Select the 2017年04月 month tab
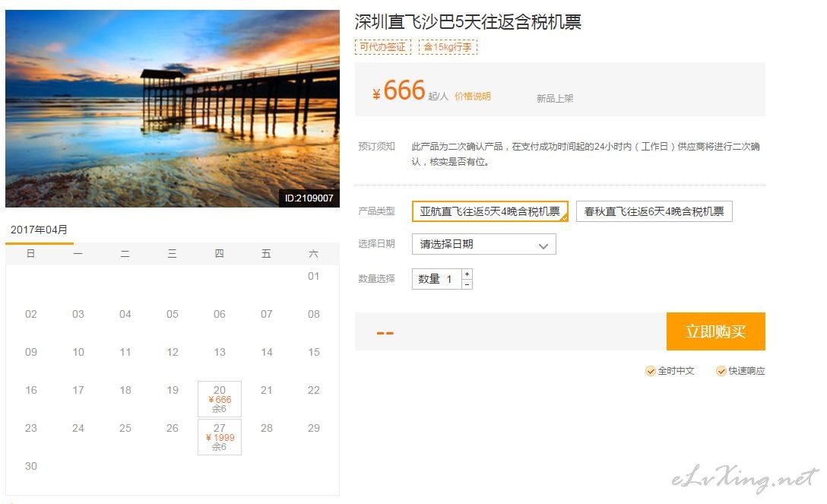 pos(39,230)
